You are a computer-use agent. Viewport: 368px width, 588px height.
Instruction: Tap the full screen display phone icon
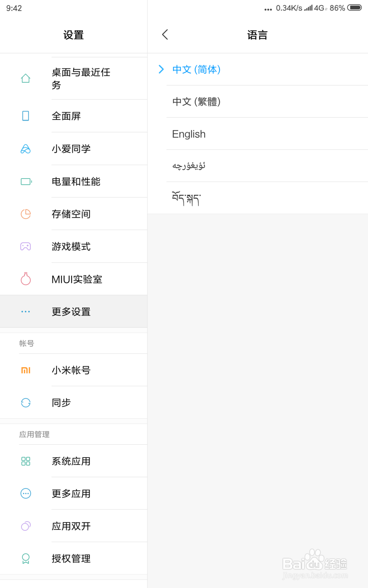[26, 116]
